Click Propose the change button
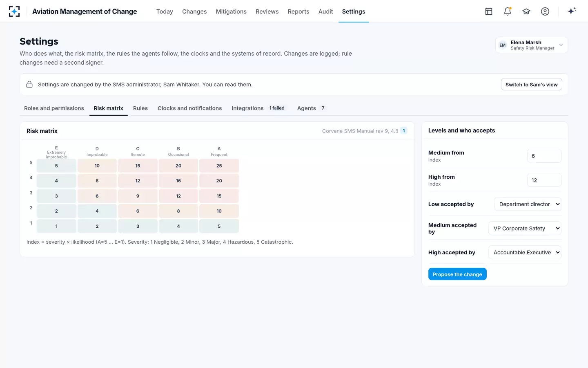The image size is (588, 368). [x=457, y=274]
